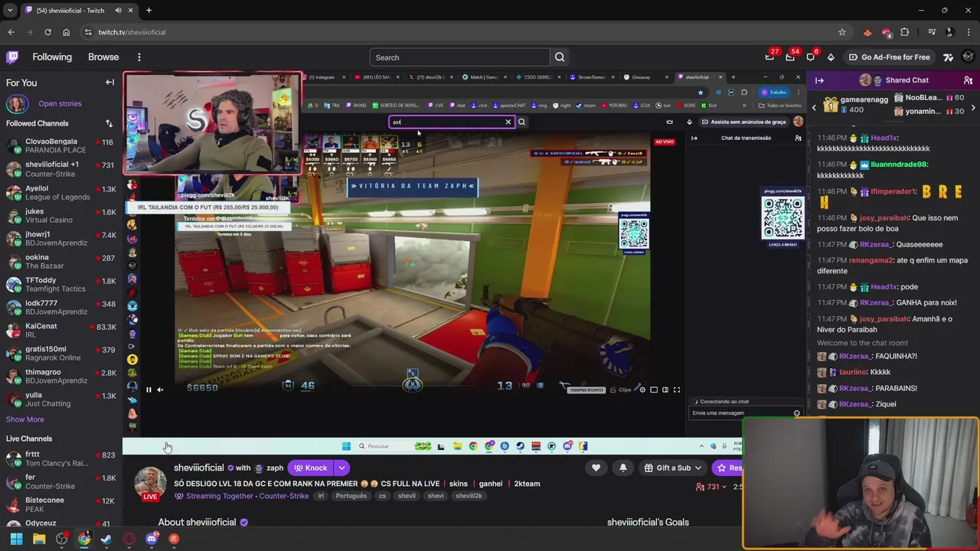Viewport: 980px width, 551px height.
Task: Click the search magnifier button
Action: [x=560, y=57]
